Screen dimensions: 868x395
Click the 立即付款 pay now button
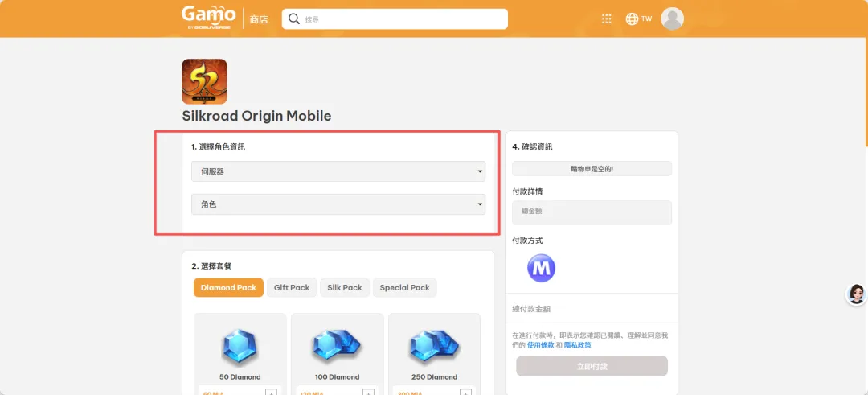592,366
